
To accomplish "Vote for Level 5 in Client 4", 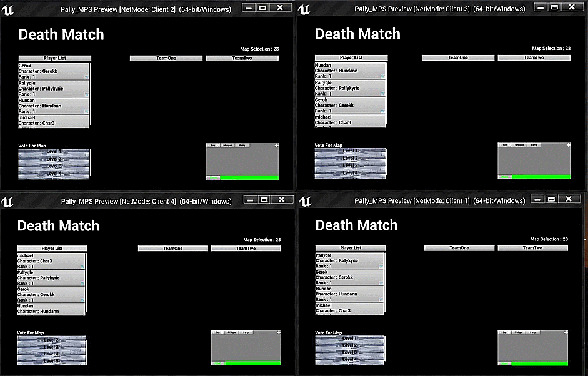I will click(51, 361).
